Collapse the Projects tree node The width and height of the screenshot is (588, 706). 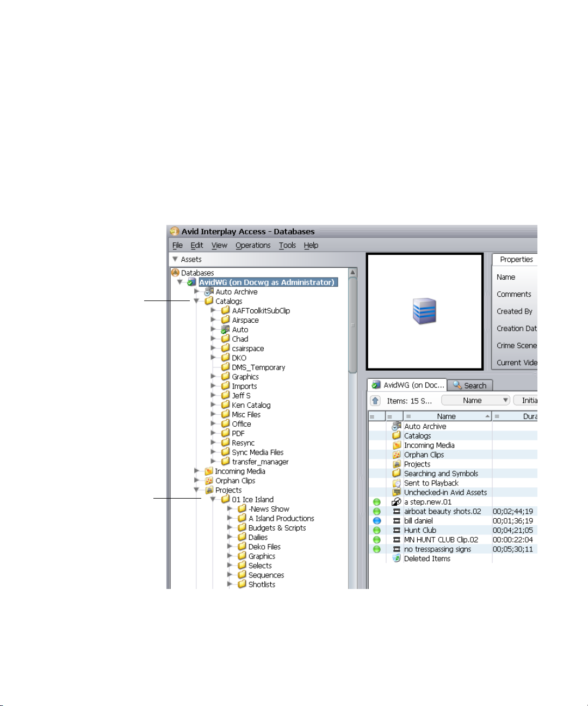196,490
